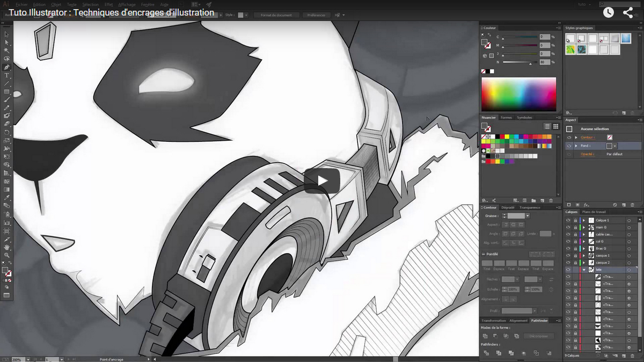This screenshot has width=644, height=362.
Task: Click the Unite shape mode icon in Pathfinder
Action: [x=485, y=336]
